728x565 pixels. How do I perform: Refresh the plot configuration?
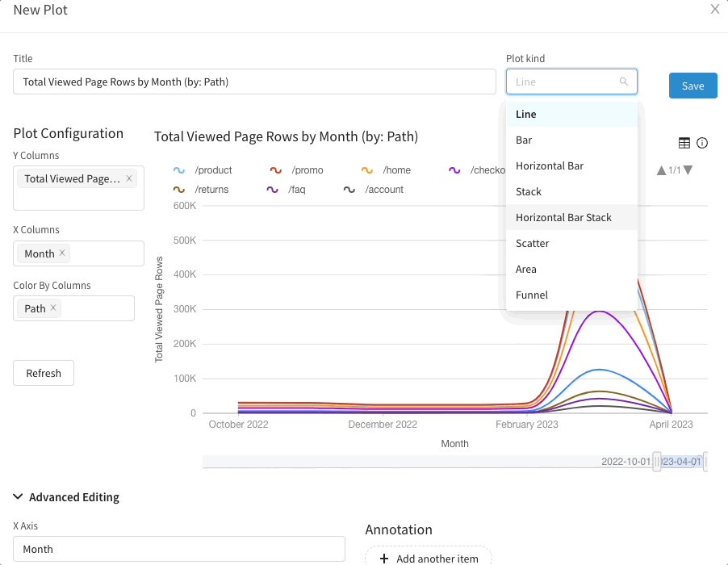point(44,373)
